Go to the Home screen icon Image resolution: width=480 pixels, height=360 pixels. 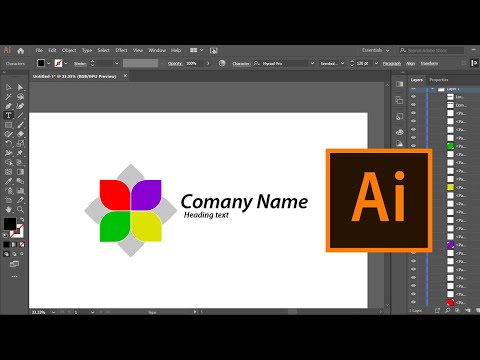[21, 51]
